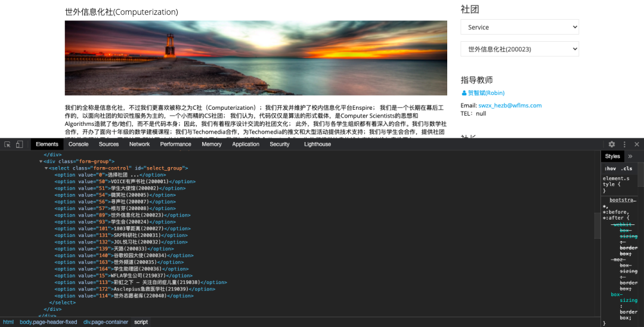Switch to the Network tab
This screenshot has height=327, width=644.
pos(140,144)
